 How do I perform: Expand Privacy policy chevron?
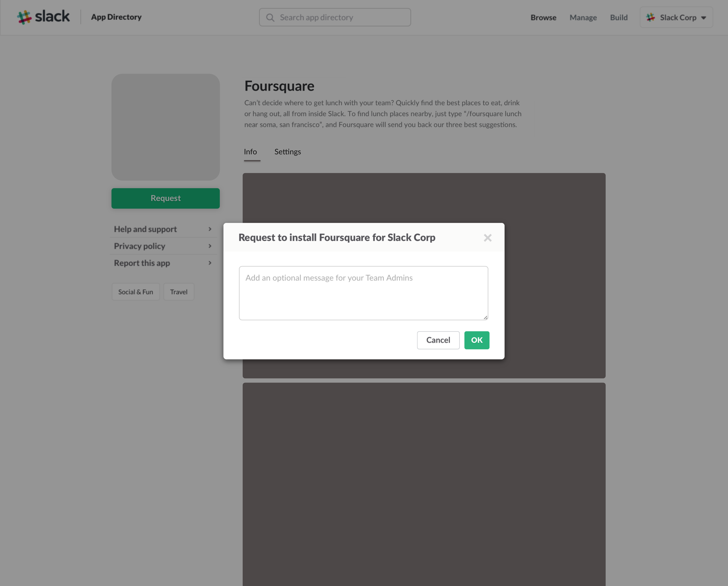coord(210,246)
